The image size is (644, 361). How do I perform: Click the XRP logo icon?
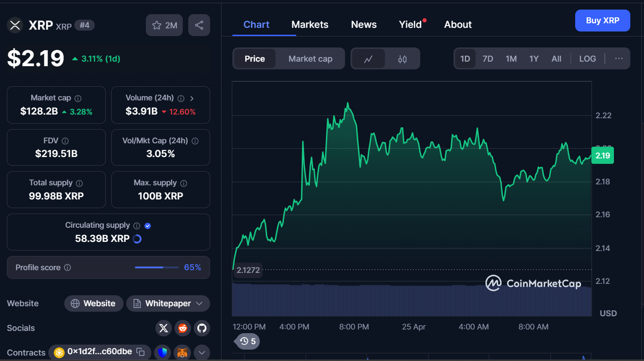click(15, 25)
